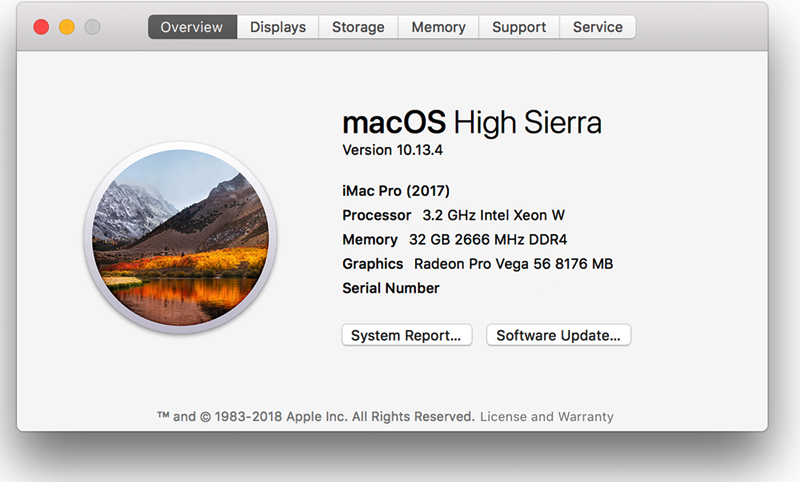The image size is (800, 482).
Task: Click the macOS High Sierra landscape icon
Action: point(181,238)
